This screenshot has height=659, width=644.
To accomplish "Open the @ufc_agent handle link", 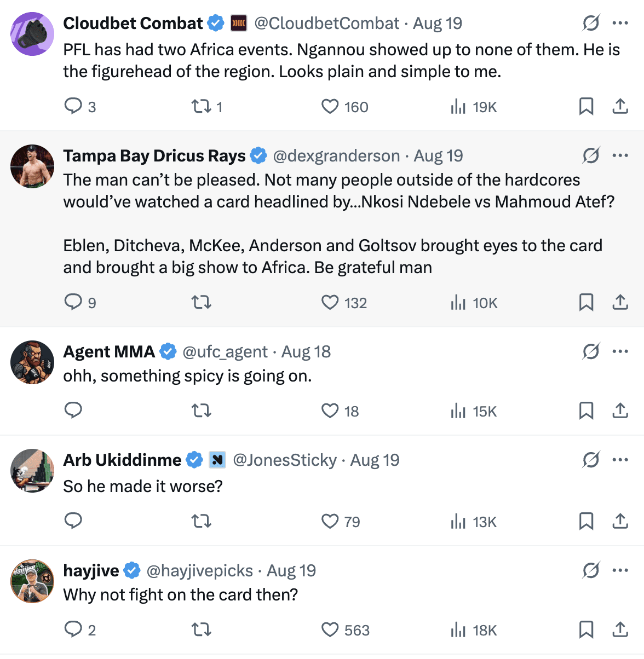I will [225, 352].
